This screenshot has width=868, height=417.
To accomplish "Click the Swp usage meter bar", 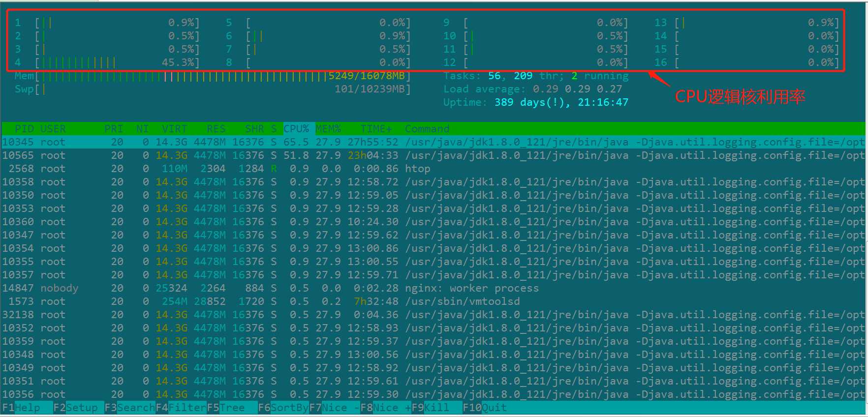I will coord(213,89).
